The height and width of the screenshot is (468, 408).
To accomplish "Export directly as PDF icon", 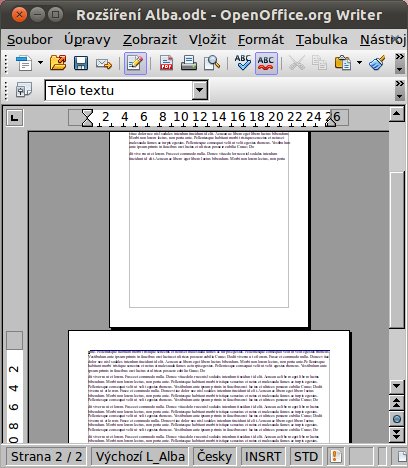I will coord(166,63).
